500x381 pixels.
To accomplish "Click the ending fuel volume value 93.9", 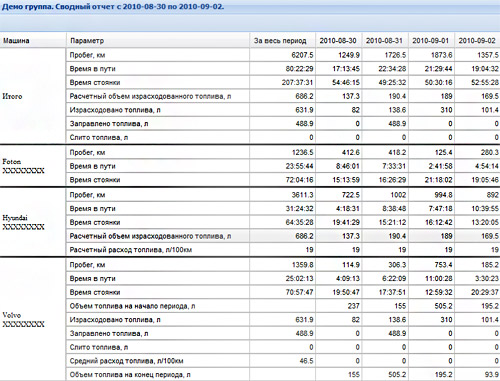I will pos(492,375).
